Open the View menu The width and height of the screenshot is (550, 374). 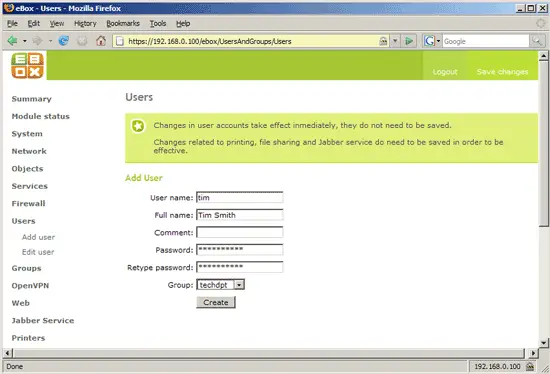coord(56,23)
